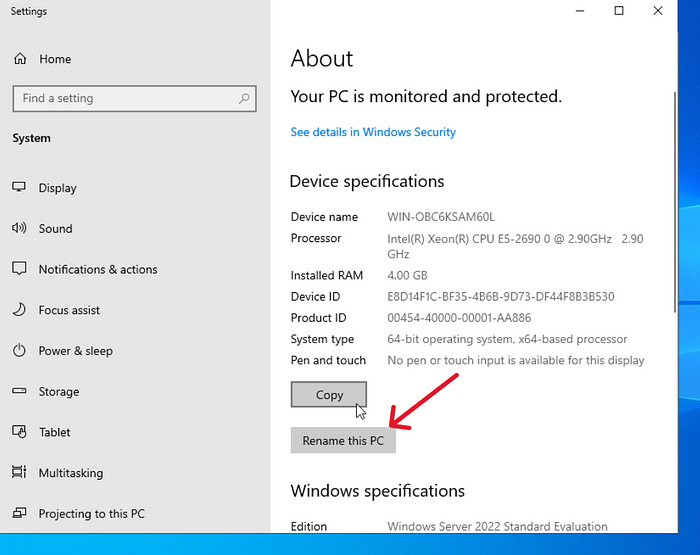Copy the device specifications
Viewport: 700px width, 555px height.
[x=329, y=395]
